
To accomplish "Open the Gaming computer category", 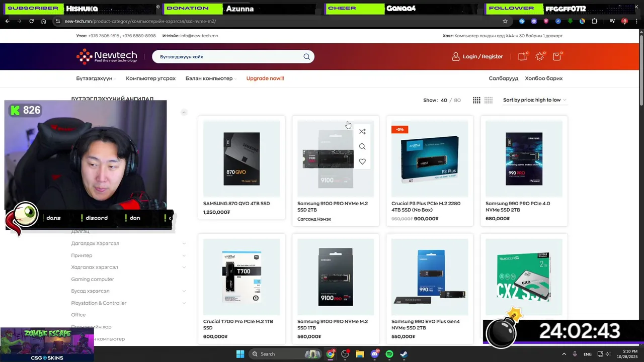I will (93, 279).
